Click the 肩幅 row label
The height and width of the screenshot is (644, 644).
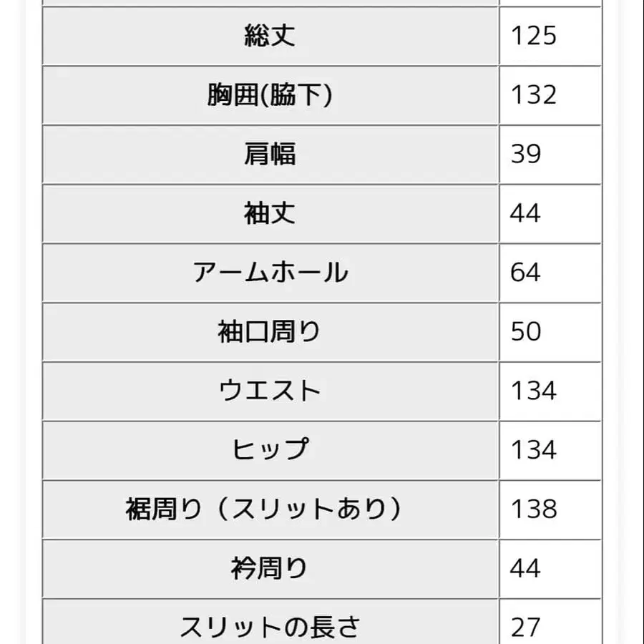click(x=270, y=154)
